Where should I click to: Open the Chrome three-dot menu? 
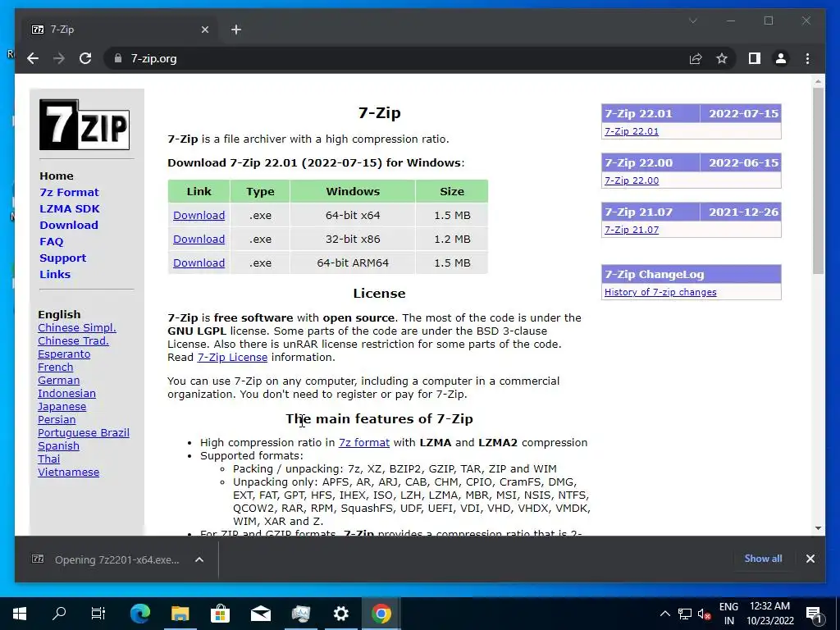pos(807,58)
